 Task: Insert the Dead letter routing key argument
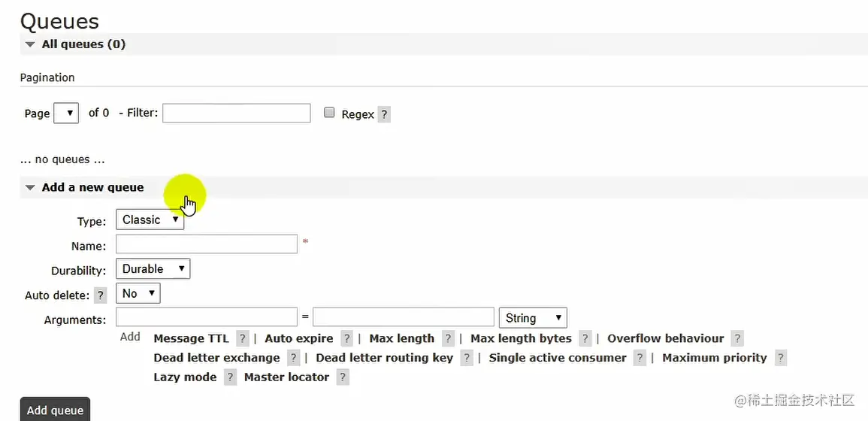click(384, 358)
